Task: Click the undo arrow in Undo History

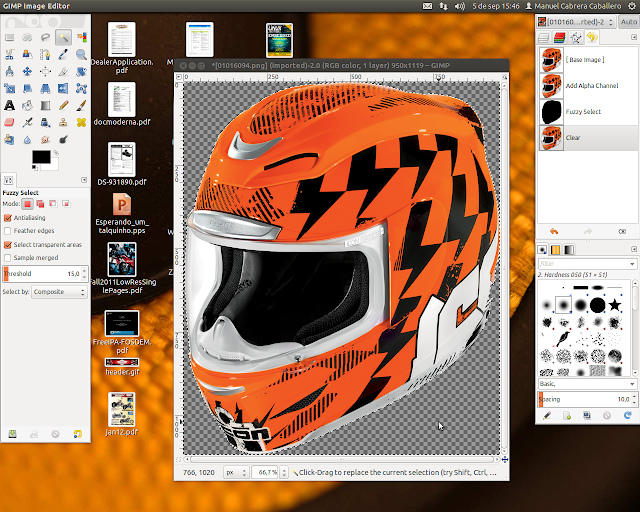Action: click(x=554, y=232)
